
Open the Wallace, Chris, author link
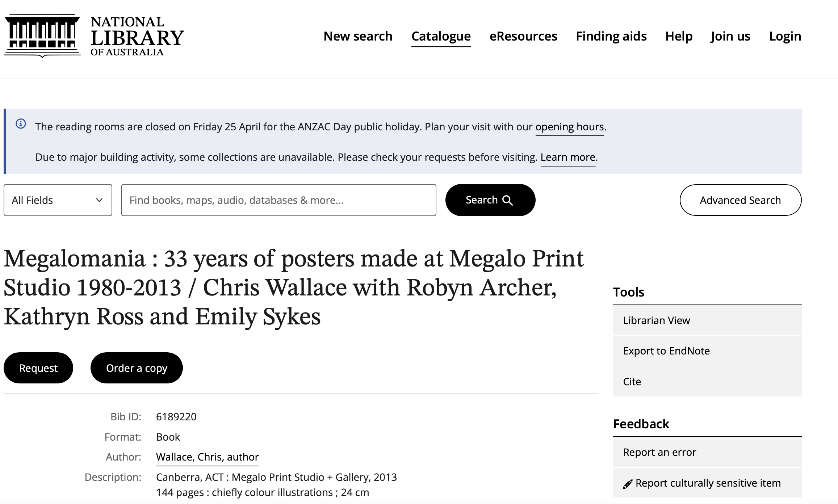pos(208,457)
